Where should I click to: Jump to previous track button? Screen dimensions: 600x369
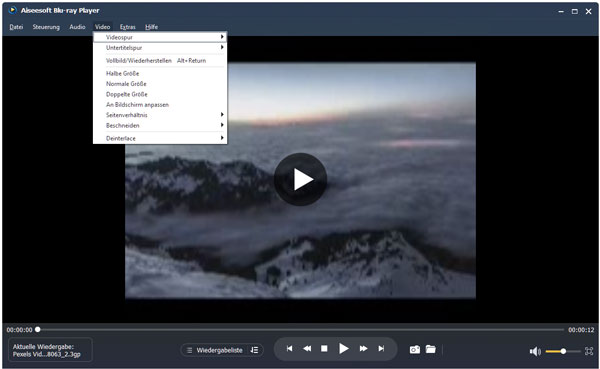[x=289, y=349]
